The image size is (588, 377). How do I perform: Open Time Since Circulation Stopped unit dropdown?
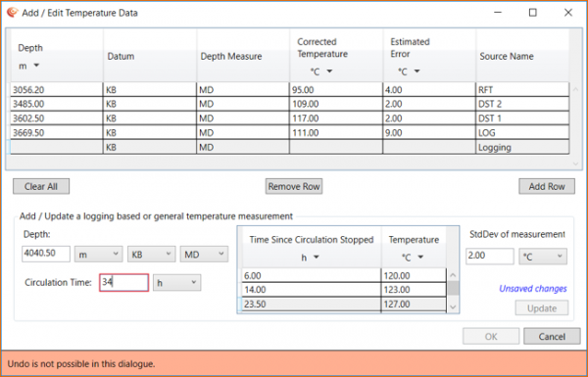click(317, 258)
